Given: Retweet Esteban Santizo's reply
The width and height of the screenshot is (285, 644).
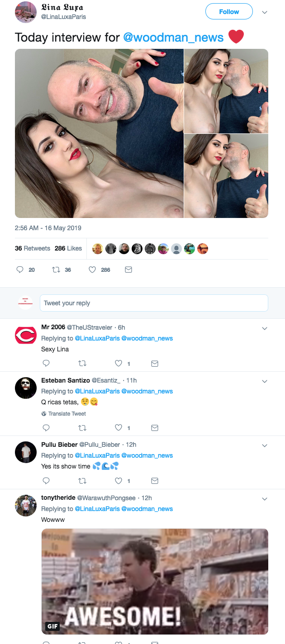Looking at the screenshot, I should [82, 427].
